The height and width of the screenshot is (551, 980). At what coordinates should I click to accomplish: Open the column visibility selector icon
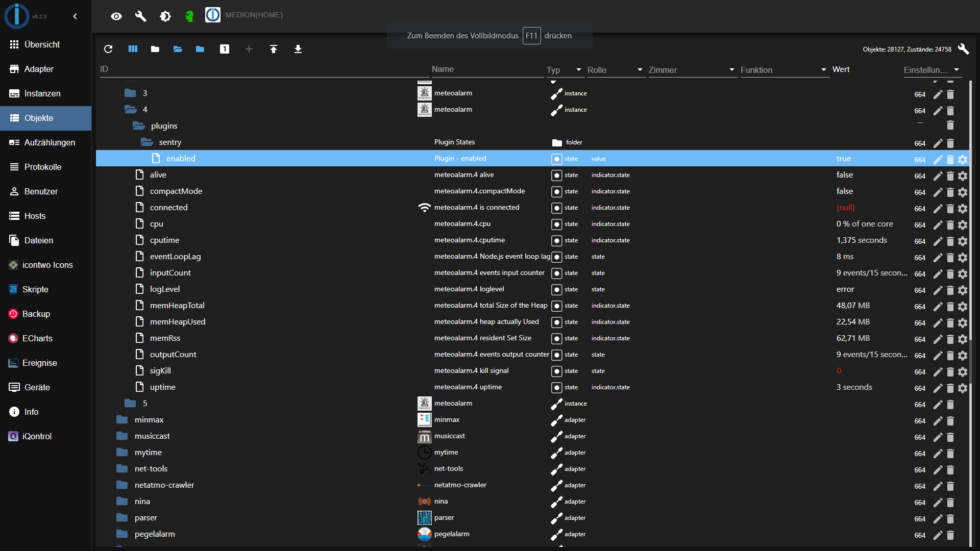coord(133,49)
